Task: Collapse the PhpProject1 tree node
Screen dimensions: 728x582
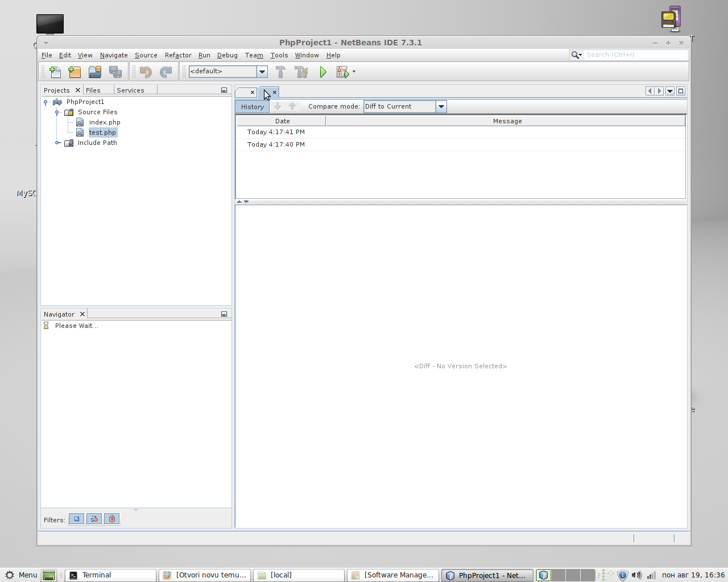Action: point(45,102)
